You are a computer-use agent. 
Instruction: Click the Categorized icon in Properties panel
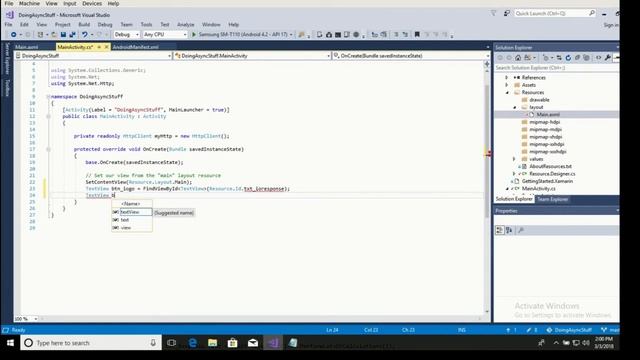coord(500,231)
